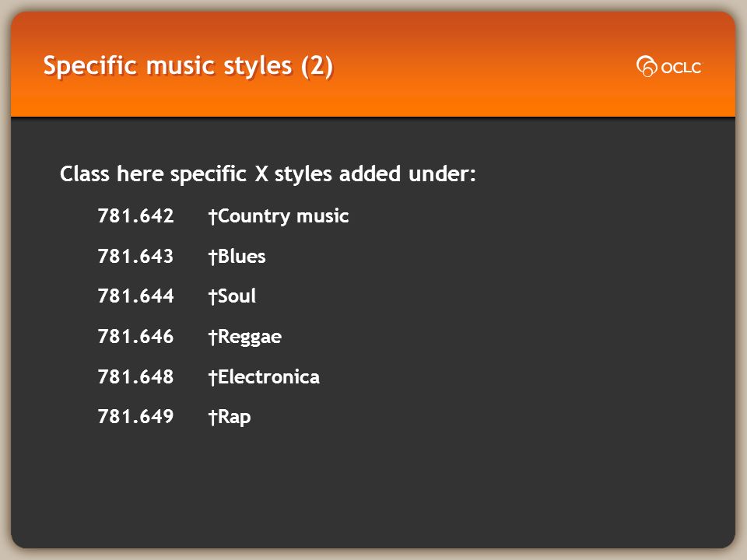Viewport: 747px width, 560px height.
Task: Click the 'Class here specific X styles' heading
Action: click(x=268, y=173)
